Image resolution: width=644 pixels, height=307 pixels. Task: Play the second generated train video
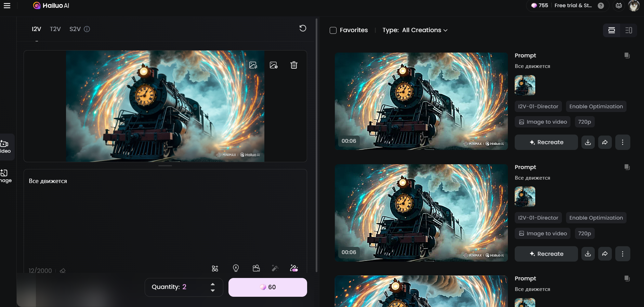[421, 213]
